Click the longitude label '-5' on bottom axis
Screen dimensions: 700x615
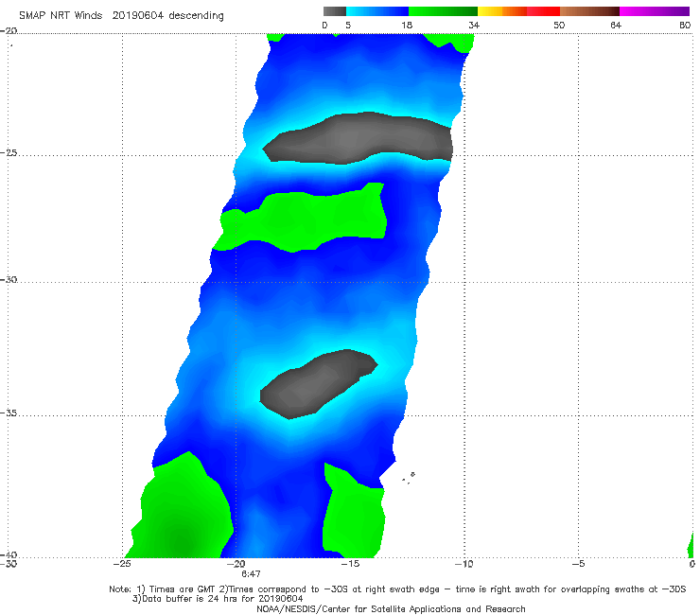coord(578,564)
